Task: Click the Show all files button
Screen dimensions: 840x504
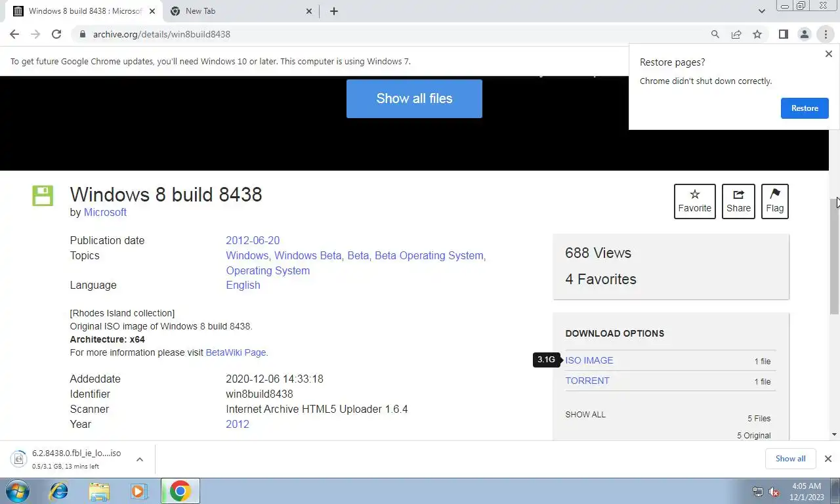Action: pos(414,98)
